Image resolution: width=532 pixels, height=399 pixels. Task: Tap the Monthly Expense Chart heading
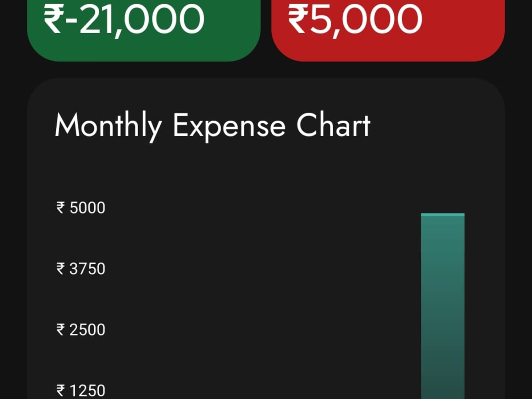(212, 126)
